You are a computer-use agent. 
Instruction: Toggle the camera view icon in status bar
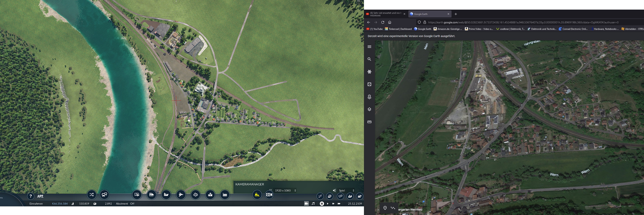point(306,203)
